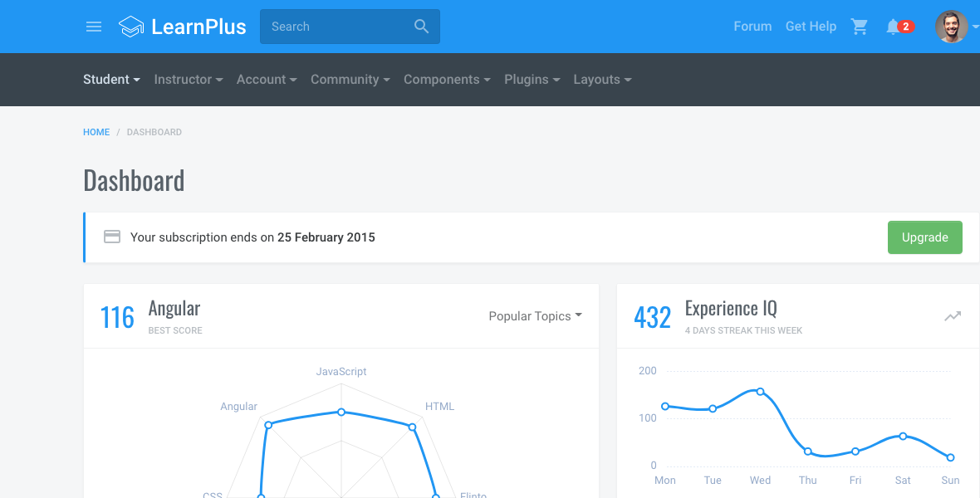Click the 4 DAYS STREAK THIS WEEK text
The height and width of the screenshot is (498, 980).
(x=744, y=330)
